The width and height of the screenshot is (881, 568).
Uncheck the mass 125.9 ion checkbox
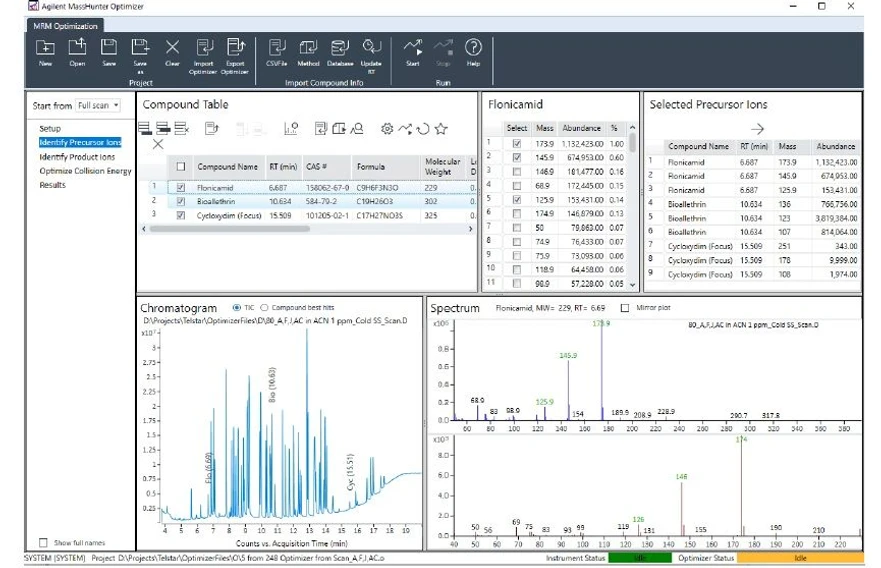(x=516, y=200)
